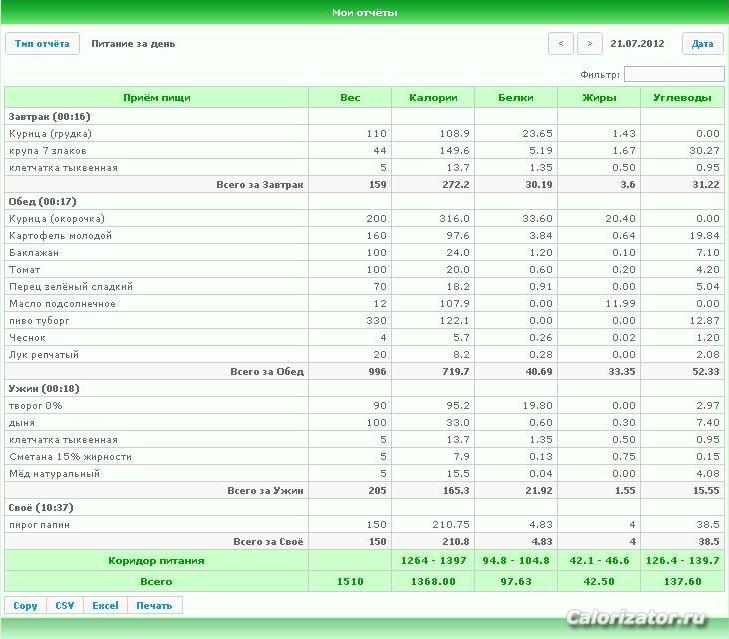Export the report as CSV
This screenshot has width=729, height=639.
(x=65, y=606)
